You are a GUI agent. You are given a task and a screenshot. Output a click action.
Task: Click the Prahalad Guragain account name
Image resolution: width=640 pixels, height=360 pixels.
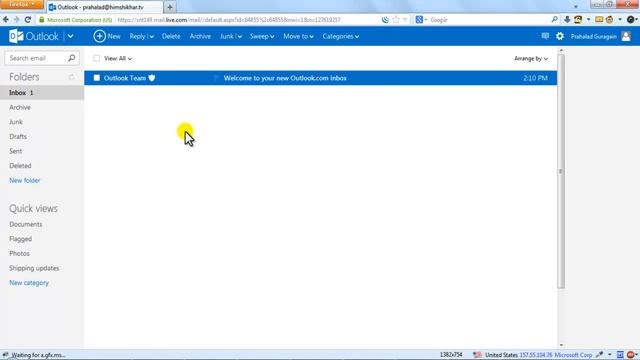(593, 37)
